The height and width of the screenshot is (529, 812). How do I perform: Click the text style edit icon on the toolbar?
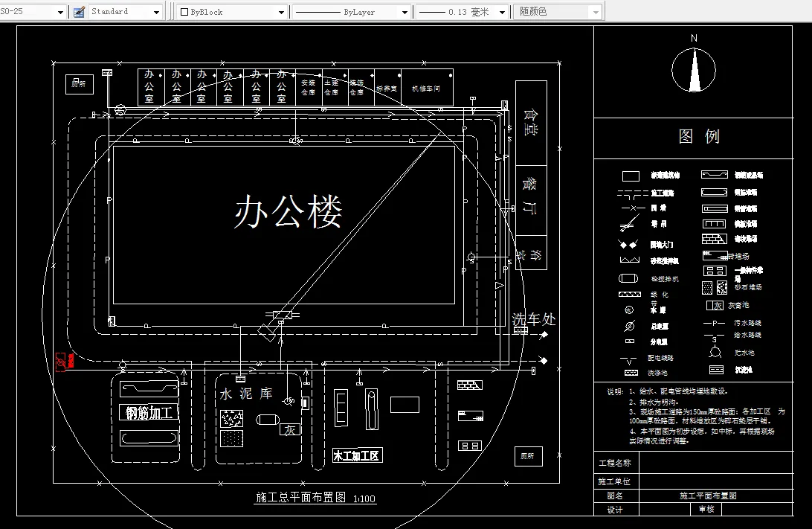[x=77, y=10]
